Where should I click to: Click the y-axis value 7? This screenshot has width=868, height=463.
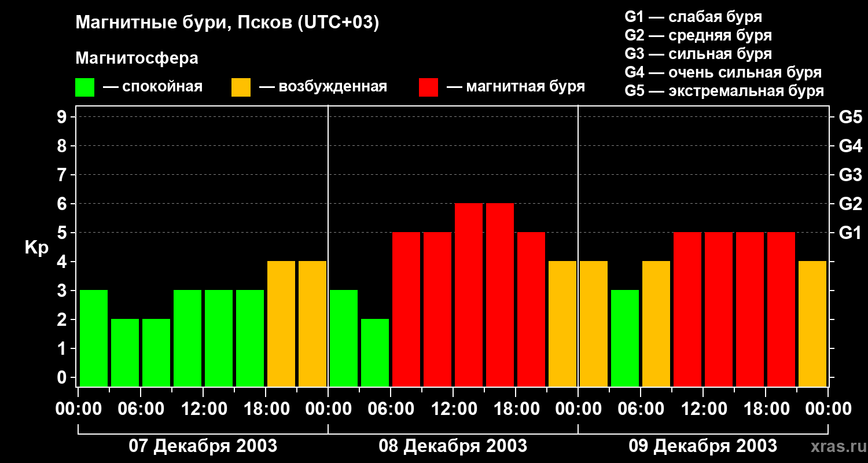point(63,175)
